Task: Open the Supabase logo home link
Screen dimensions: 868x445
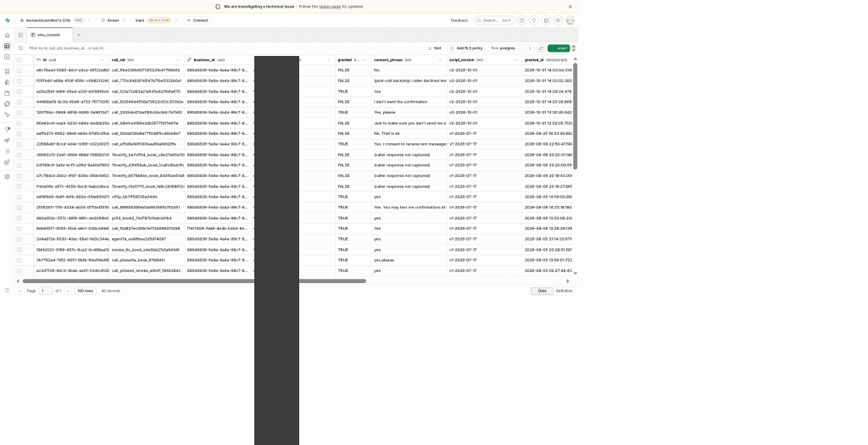Action: (7, 20)
